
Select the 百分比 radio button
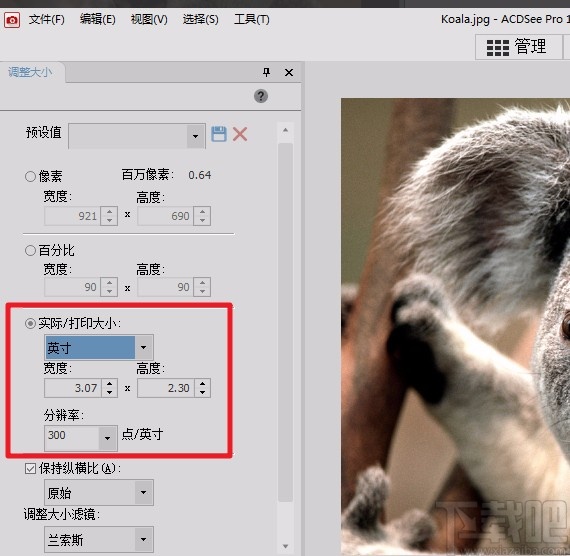point(31,251)
